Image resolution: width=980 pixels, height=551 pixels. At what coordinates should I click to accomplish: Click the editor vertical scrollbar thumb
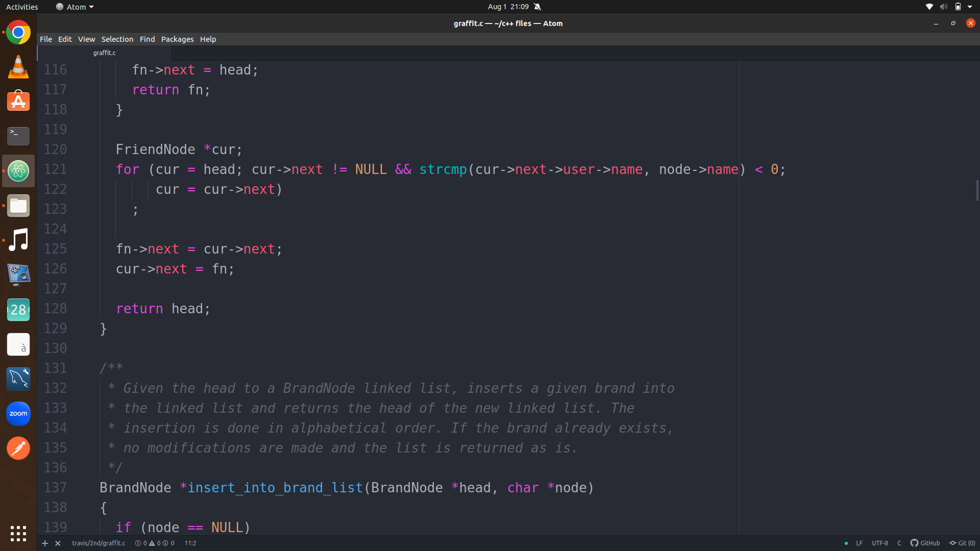pos(977,190)
